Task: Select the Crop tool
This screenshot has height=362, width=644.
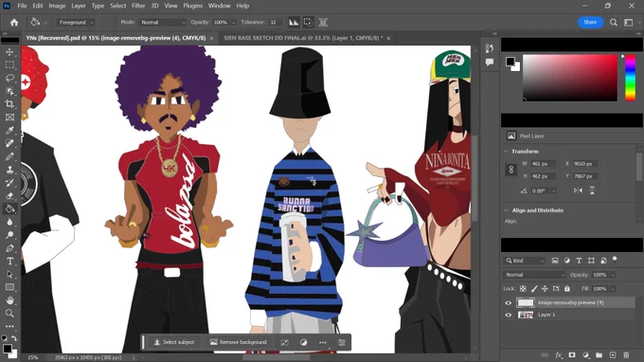Action: tap(9, 104)
